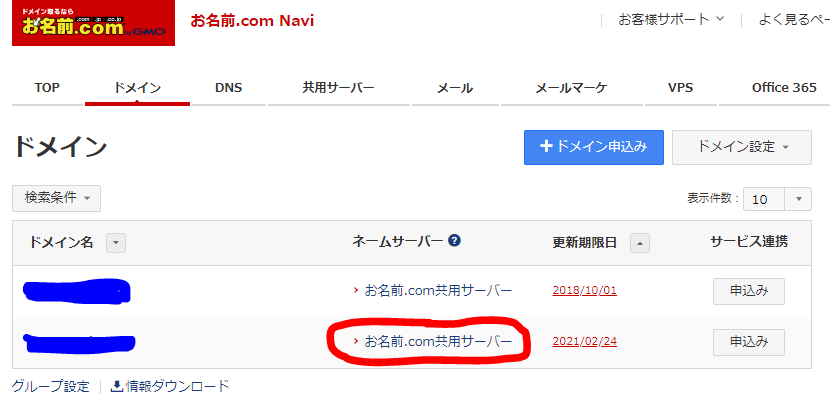Open the ドメイン名 column filter arrow
Image resolution: width=830 pixels, height=416 pixels.
(x=116, y=243)
